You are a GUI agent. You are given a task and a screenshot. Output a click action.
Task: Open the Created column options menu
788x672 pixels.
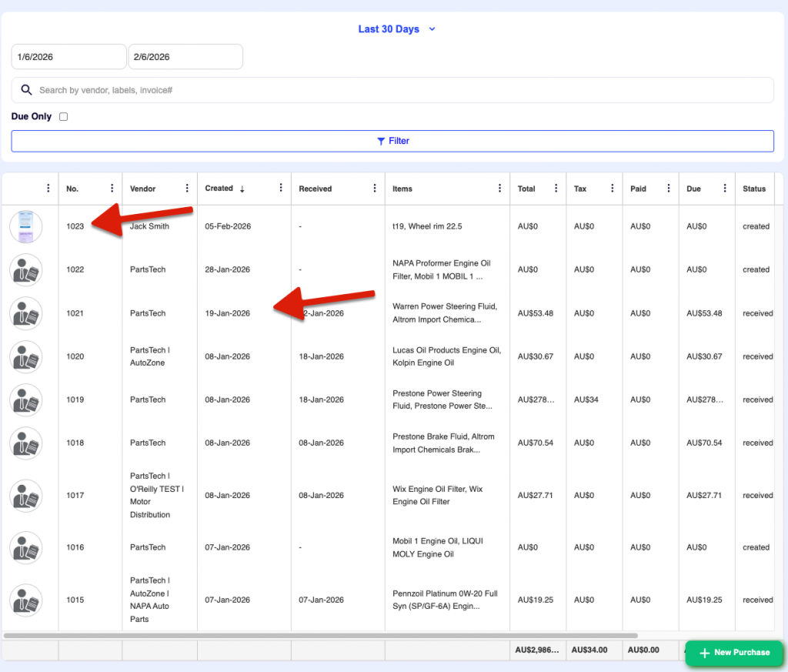coord(281,189)
